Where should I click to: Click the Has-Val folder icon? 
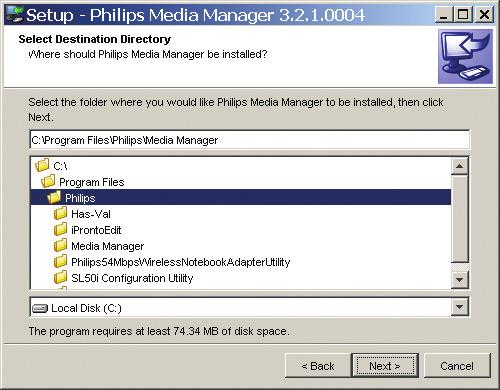tap(60, 213)
